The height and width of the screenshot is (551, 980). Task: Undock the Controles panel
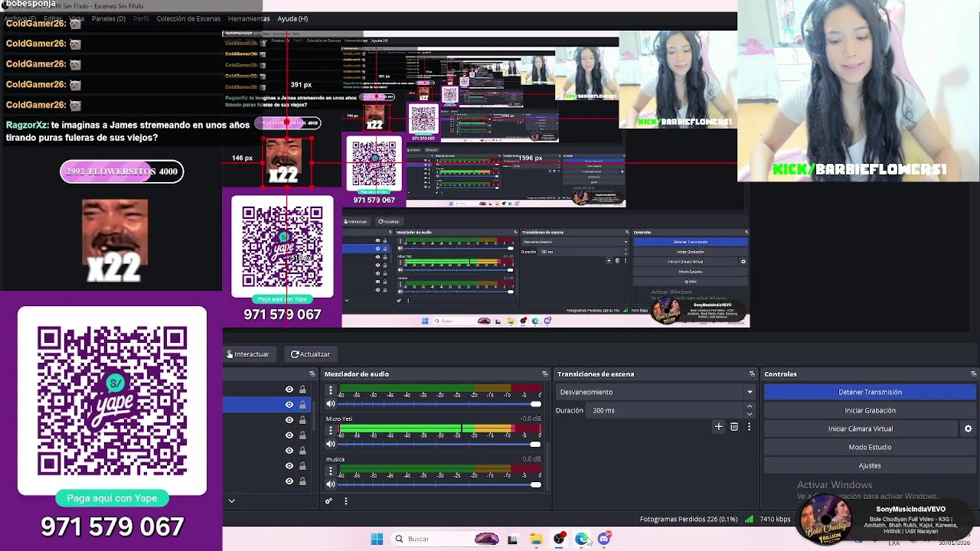(x=973, y=374)
